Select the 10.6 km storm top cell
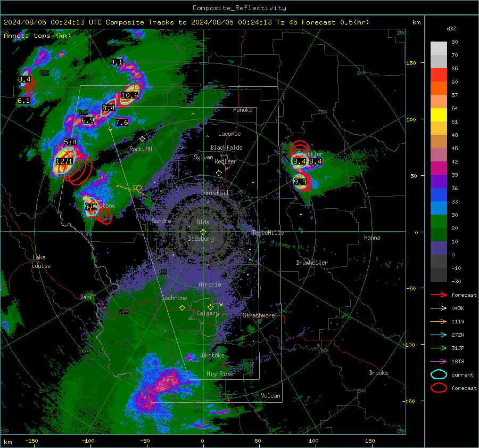This screenshot has height=448, width=479. [130, 95]
